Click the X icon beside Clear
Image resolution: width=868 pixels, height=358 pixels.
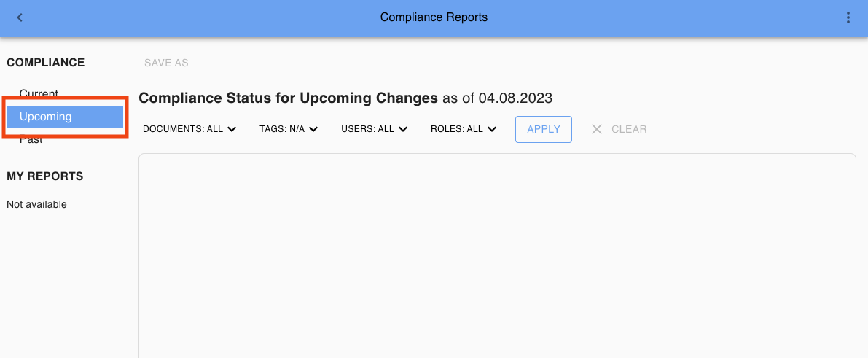point(597,129)
